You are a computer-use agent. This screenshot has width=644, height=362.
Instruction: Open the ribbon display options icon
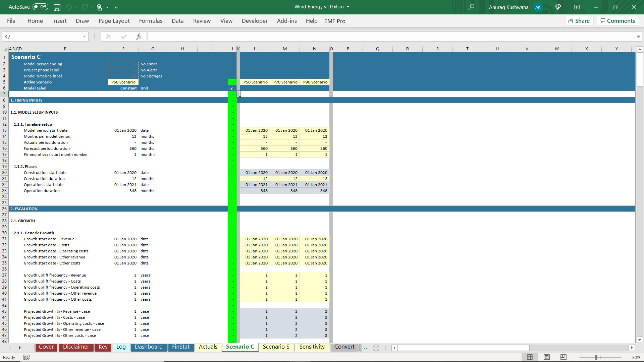pyautogui.click(x=577, y=7)
